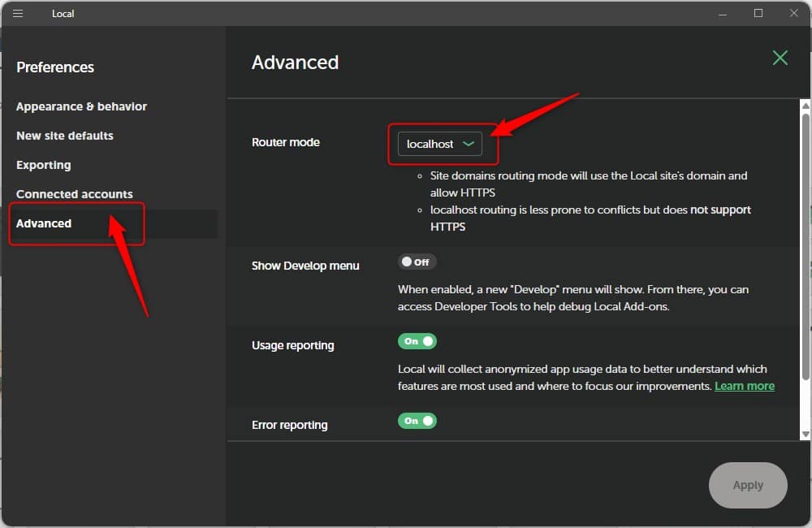Enable the Show Develop menu toggle
Viewport: 812px width, 528px height.
point(417,262)
